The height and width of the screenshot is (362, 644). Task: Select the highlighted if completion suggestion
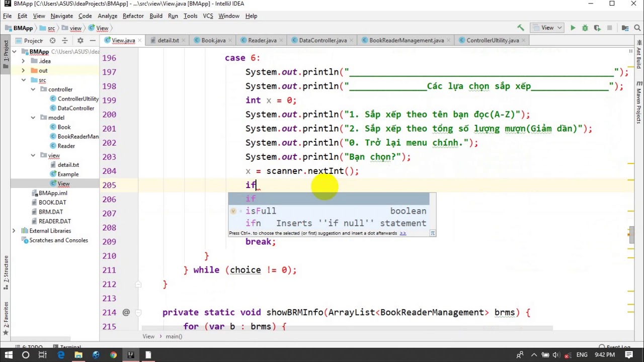point(329,199)
